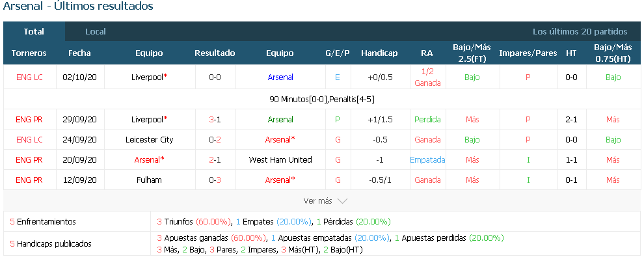
Task: Click blue Arsenal link in first row
Action: 280,77
